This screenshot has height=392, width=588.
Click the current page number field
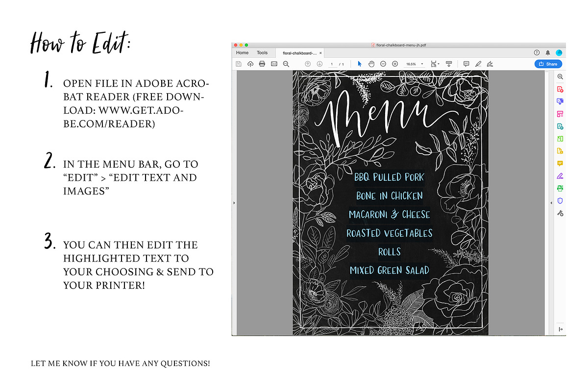(x=332, y=64)
